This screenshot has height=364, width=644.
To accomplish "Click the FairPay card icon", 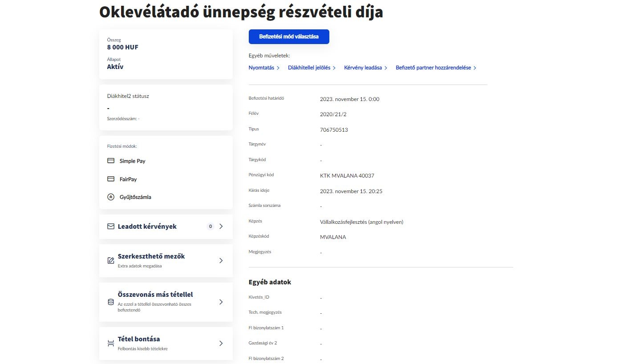I will (x=111, y=179).
